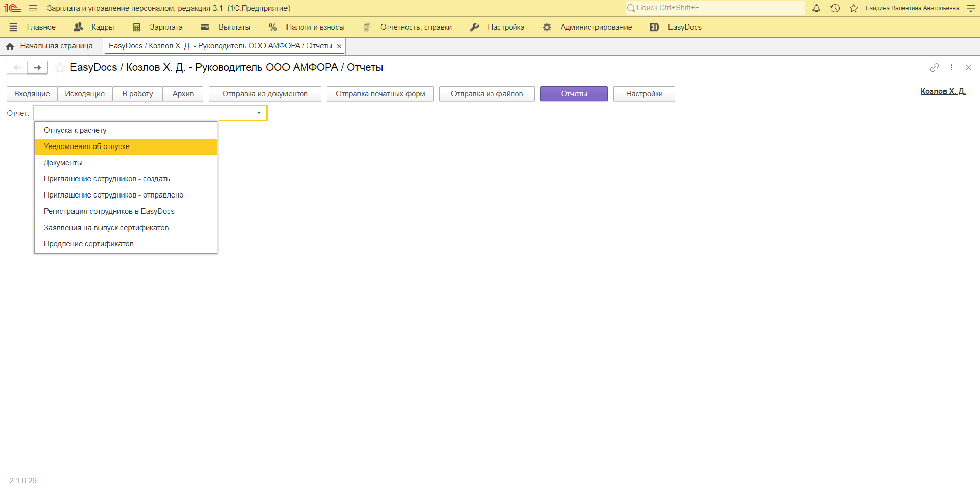This screenshot has width=980, height=493.
Task: Go to the home page icon tab
Action: pos(10,46)
